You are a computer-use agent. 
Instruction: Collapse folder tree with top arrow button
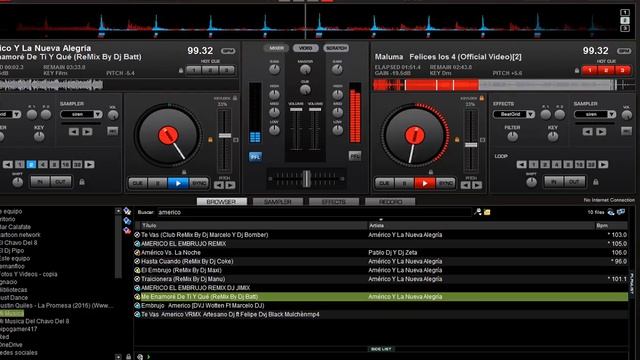[x=118, y=211]
